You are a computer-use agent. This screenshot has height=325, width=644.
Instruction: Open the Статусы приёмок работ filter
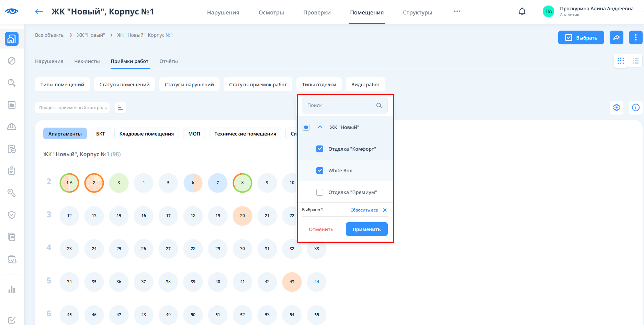258,85
